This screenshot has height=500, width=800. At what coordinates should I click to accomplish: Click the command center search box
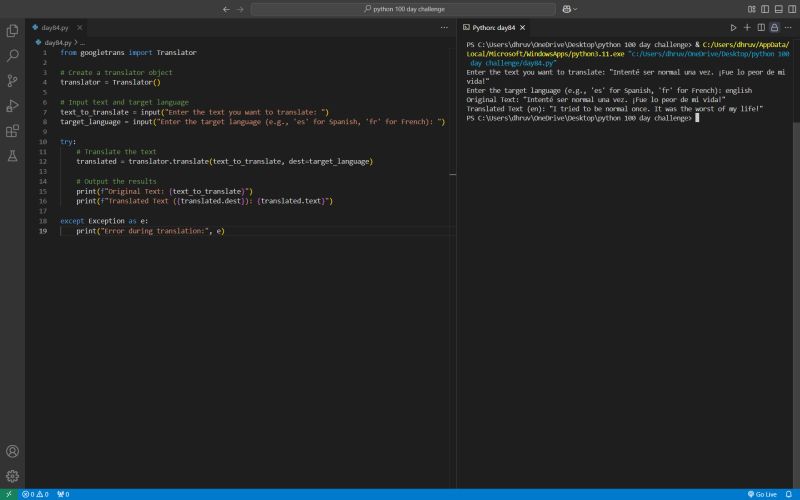click(x=403, y=9)
